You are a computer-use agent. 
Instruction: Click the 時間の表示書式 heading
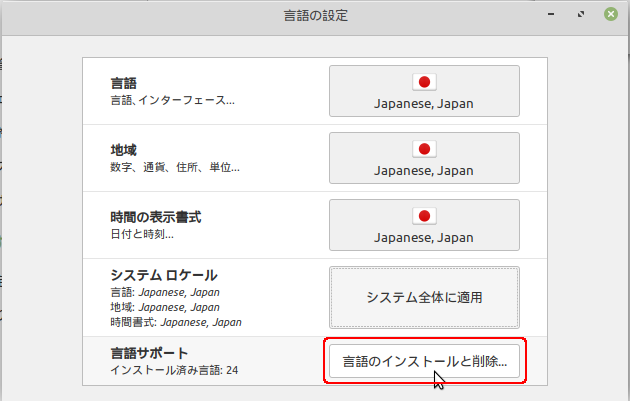pos(155,217)
